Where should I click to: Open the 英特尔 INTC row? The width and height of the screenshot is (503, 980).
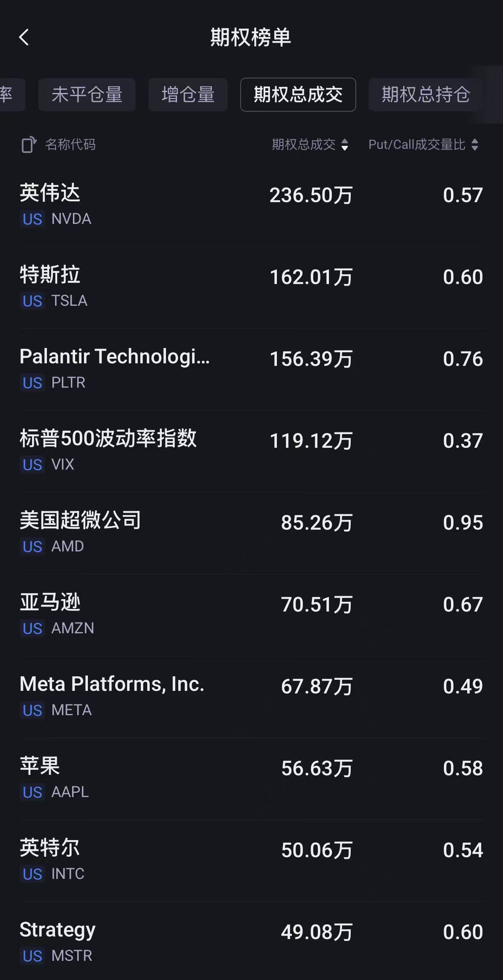click(252, 860)
